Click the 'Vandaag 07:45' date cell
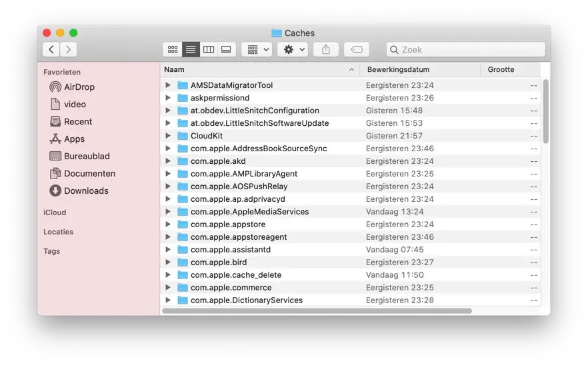Viewport: 588px width, 365px height. pos(395,250)
